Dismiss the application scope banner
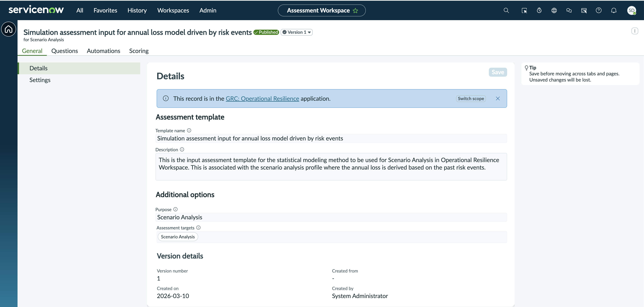The width and height of the screenshot is (644, 307). (498, 98)
